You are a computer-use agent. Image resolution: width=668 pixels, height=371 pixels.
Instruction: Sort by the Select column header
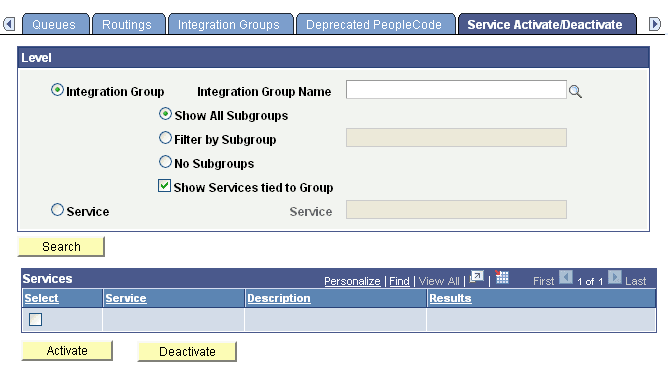point(41,298)
